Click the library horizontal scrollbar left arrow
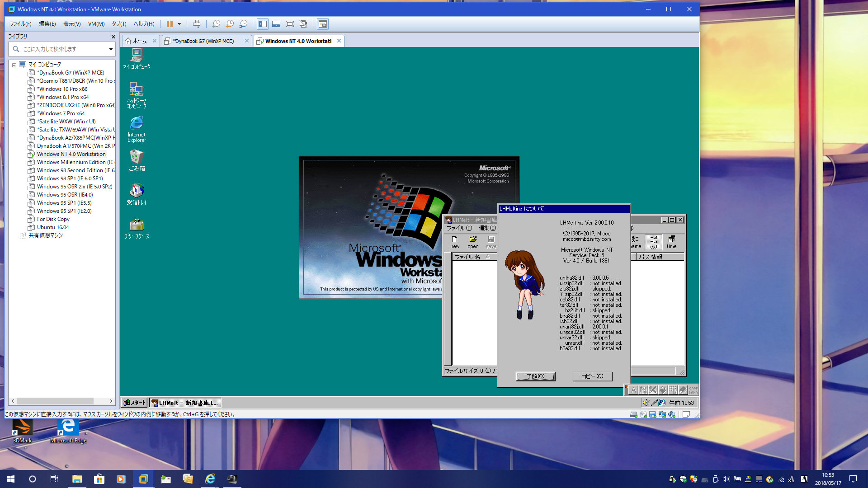Screen dimensions: 868x488 (13, 401)
